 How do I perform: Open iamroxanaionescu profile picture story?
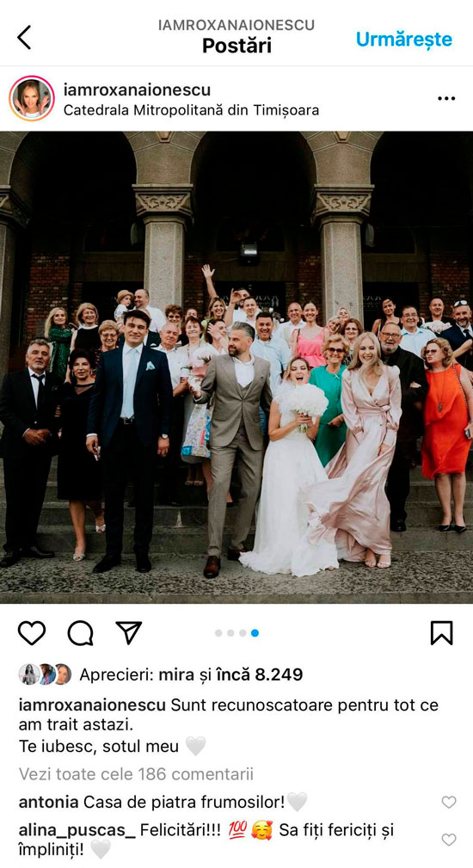pyautogui.click(x=32, y=99)
